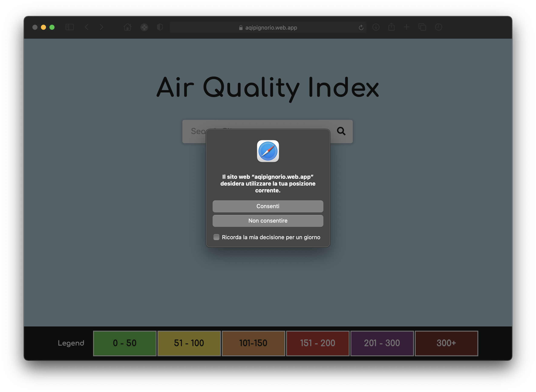Open the Safari extensions icon

click(x=144, y=27)
